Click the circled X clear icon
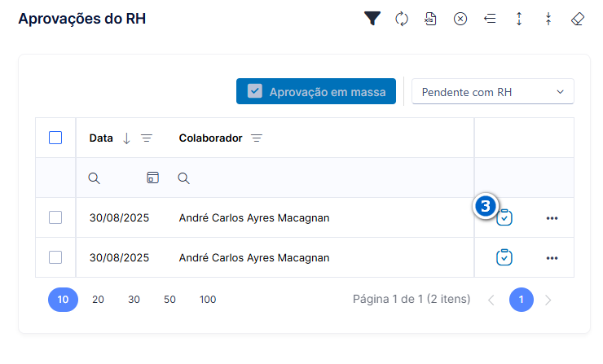This screenshot has width=603, height=364. [460, 19]
